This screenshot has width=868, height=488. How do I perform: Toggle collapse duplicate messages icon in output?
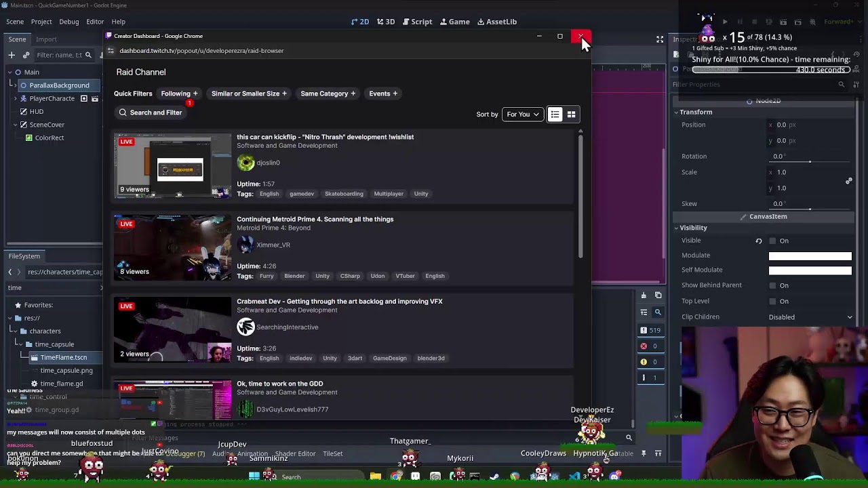(644, 312)
